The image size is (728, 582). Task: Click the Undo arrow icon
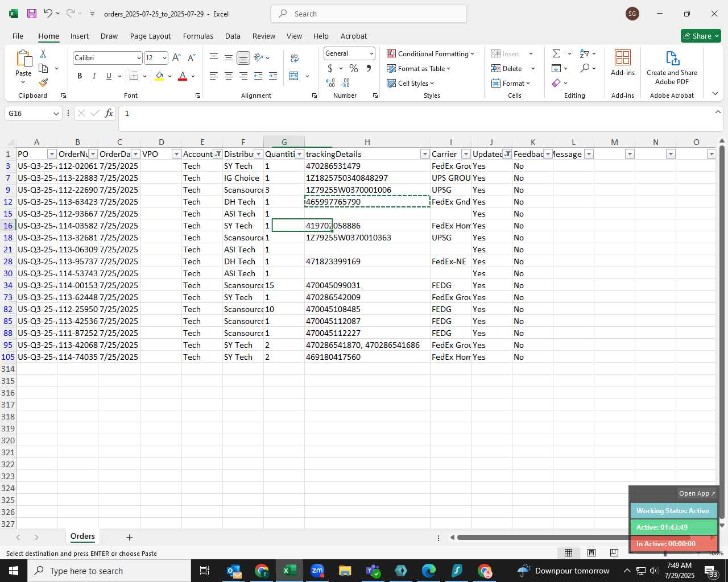pyautogui.click(x=48, y=13)
